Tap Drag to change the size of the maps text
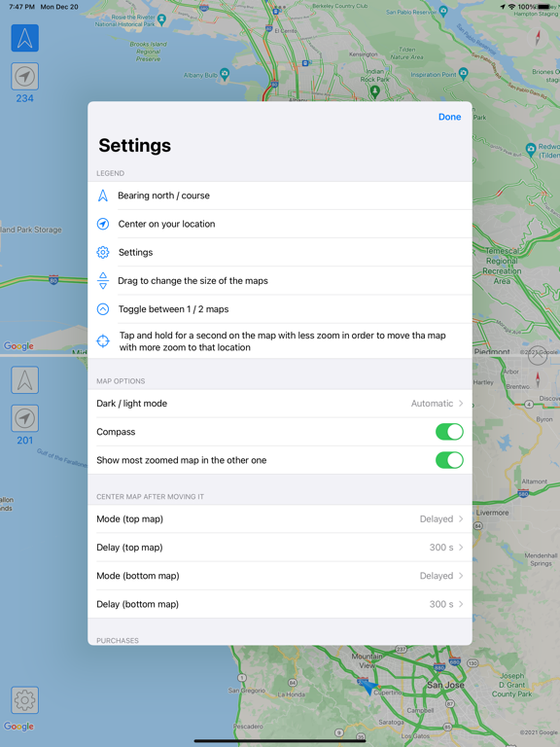The image size is (560, 747). tap(192, 280)
